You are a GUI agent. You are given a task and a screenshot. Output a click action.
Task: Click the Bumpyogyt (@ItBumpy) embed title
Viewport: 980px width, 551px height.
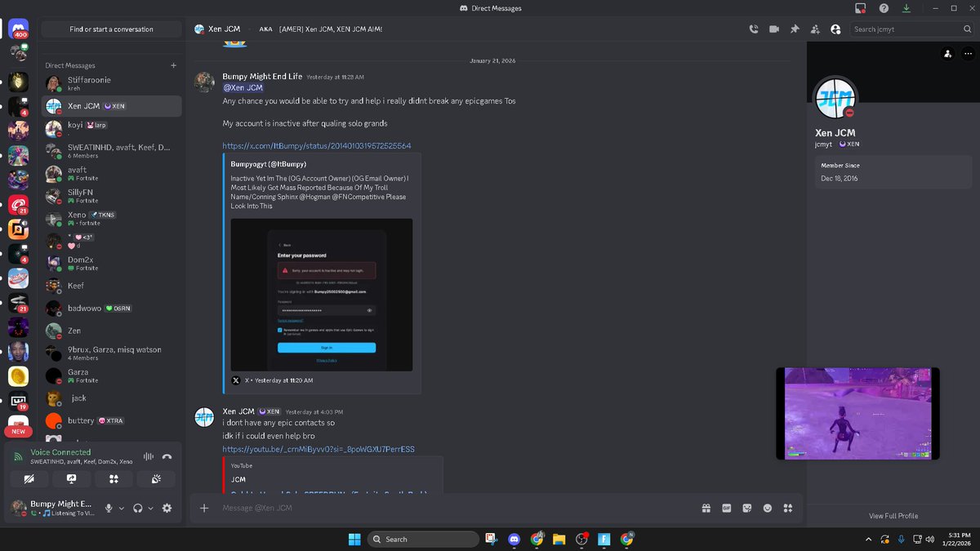coord(269,164)
